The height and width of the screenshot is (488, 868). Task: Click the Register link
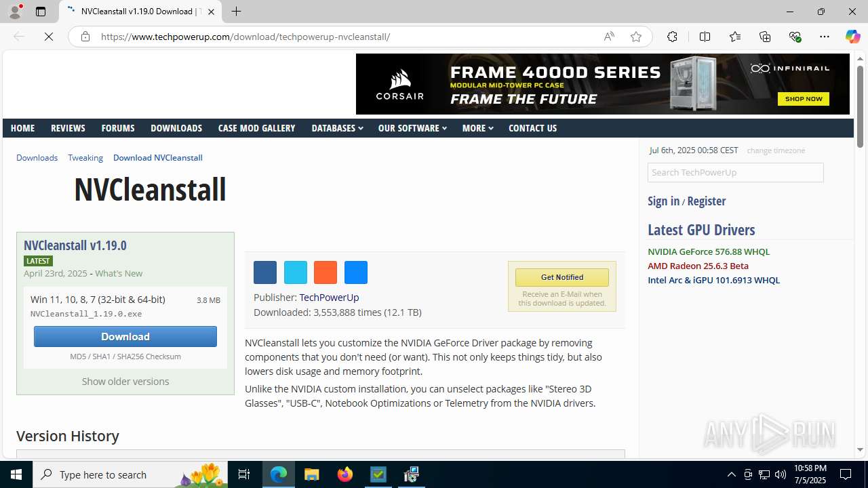tap(707, 201)
